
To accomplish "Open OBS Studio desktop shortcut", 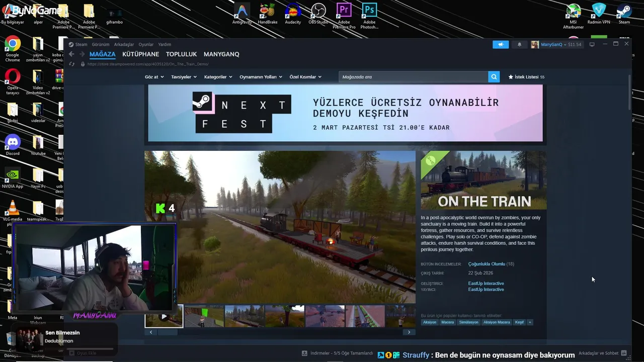I will [x=318, y=14].
